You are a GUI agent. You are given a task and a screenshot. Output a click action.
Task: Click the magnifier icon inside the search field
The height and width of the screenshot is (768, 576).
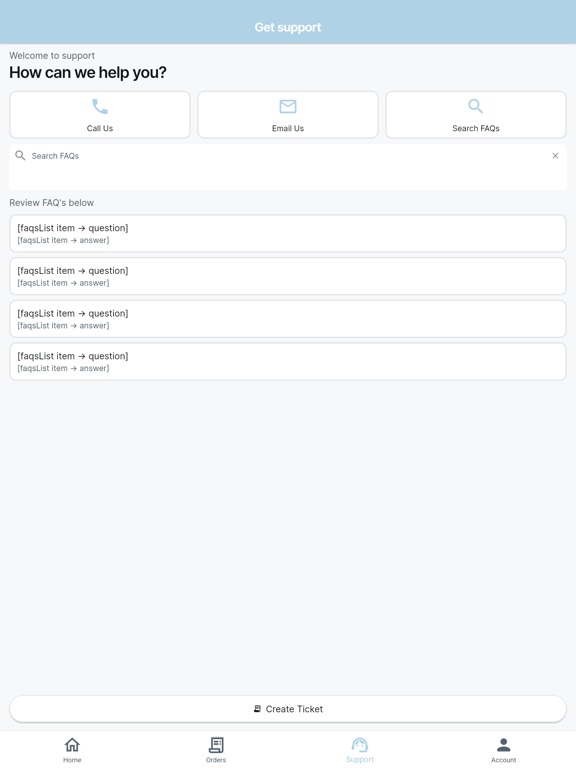[x=20, y=156]
